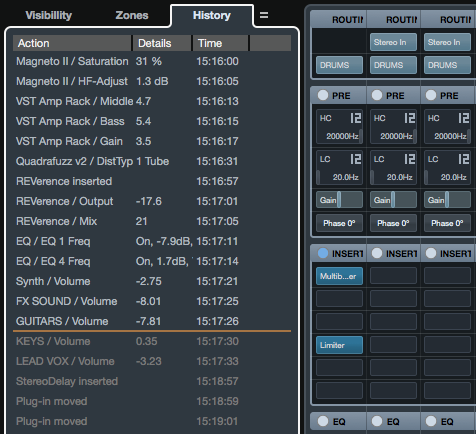Click the high-cut slope icon on channel one

[355, 118]
